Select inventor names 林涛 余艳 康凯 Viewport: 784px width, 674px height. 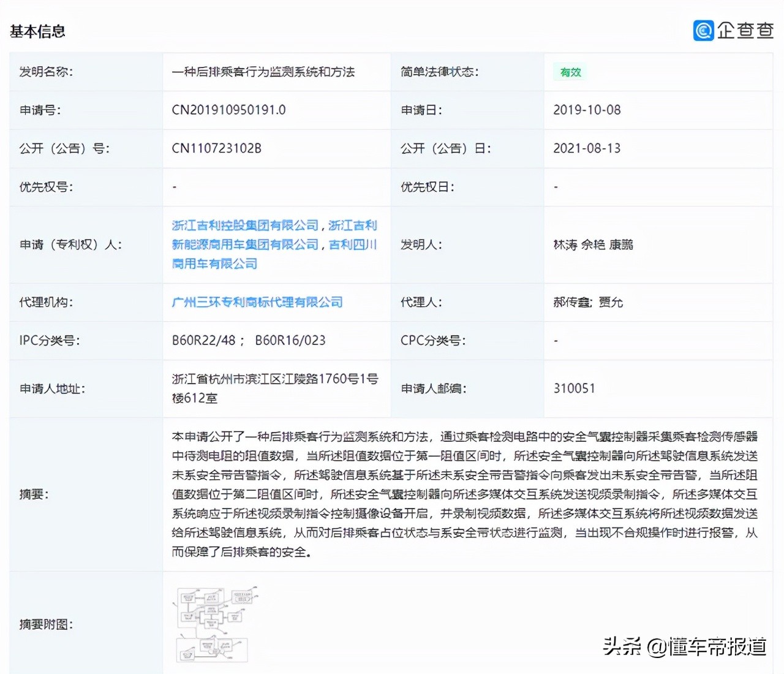pos(593,244)
